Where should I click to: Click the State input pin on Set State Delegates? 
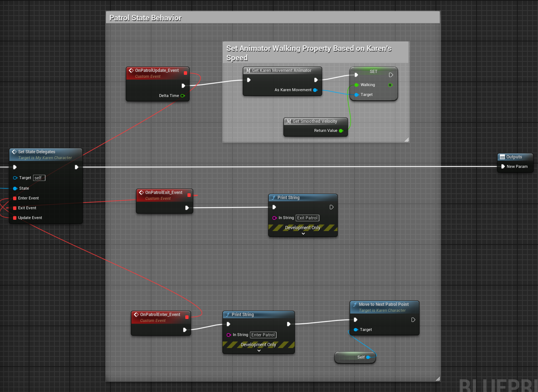tap(15, 188)
